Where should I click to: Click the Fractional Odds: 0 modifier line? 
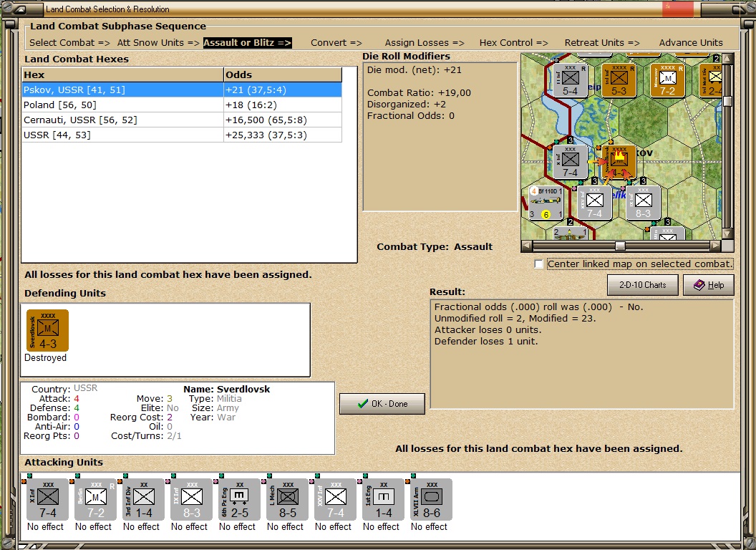[410, 116]
